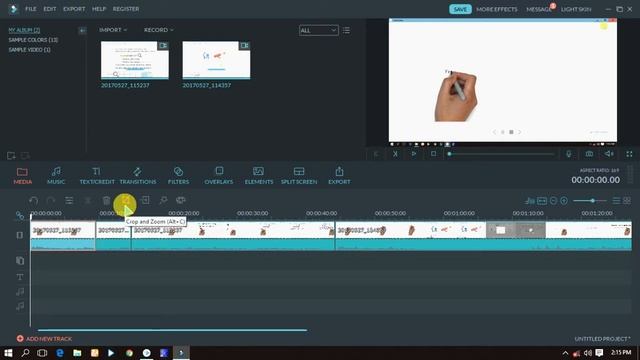Click the picture-in-picture track icon
The image size is (640, 360).
tap(20, 260)
